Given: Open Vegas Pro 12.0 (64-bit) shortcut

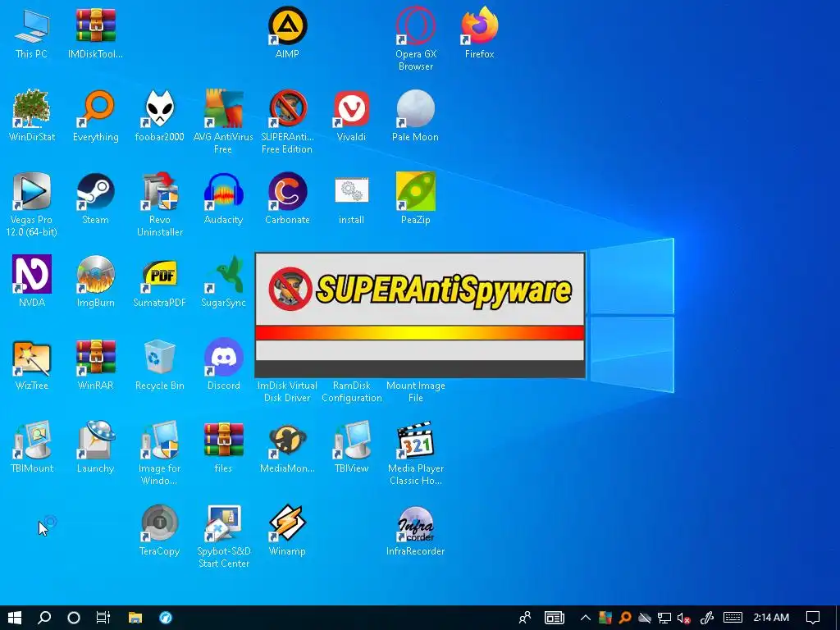Looking at the screenshot, I should (x=32, y=204).
